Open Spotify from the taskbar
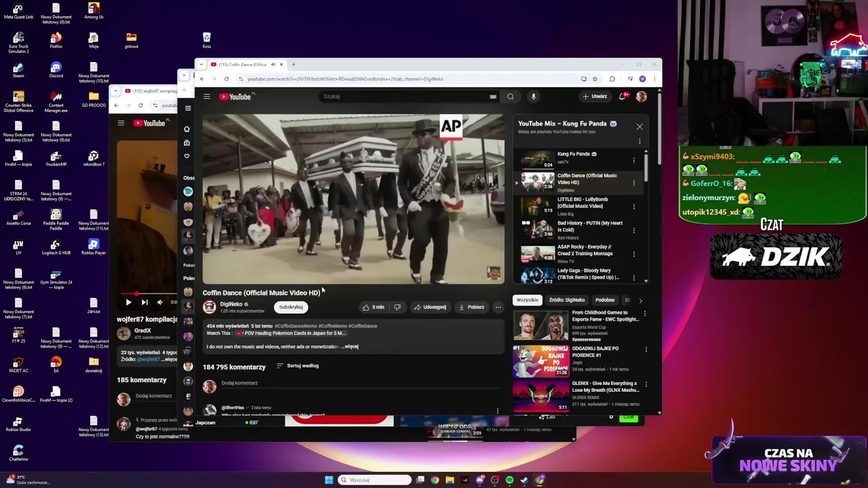Viewport: 868px width, 488px height. click(509, 480)
